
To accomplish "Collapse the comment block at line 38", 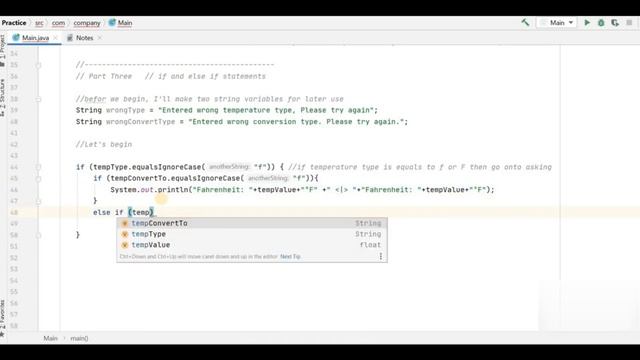I will [38, 99].
